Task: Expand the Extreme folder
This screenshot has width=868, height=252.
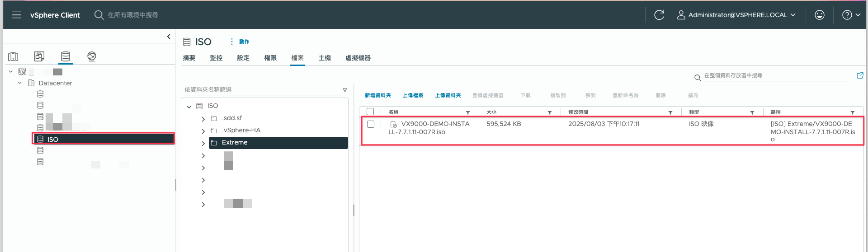Action: (203, 143)
